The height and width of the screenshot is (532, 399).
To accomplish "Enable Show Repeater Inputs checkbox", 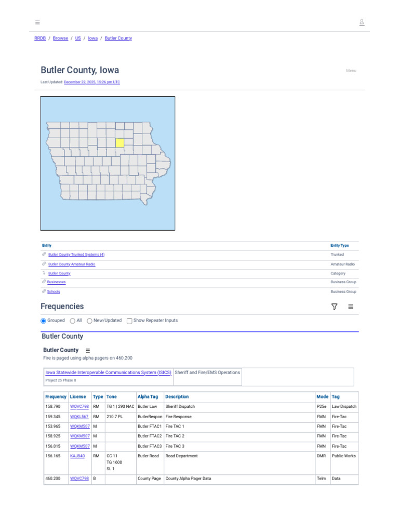I will pyautogui.click(x=129, y=321).
